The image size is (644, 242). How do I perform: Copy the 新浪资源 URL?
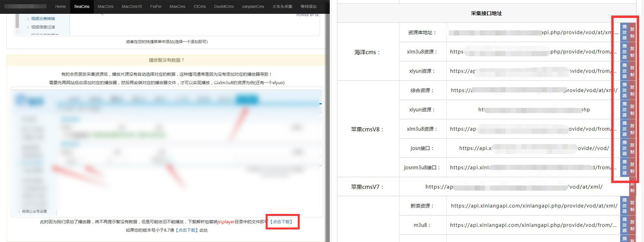coord(632,206)
